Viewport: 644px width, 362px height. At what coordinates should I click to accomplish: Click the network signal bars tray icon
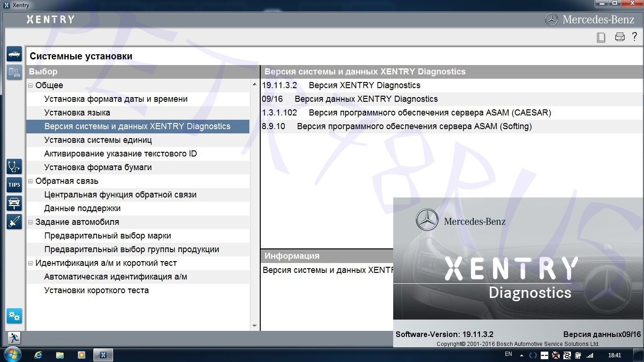coord(590,355)
